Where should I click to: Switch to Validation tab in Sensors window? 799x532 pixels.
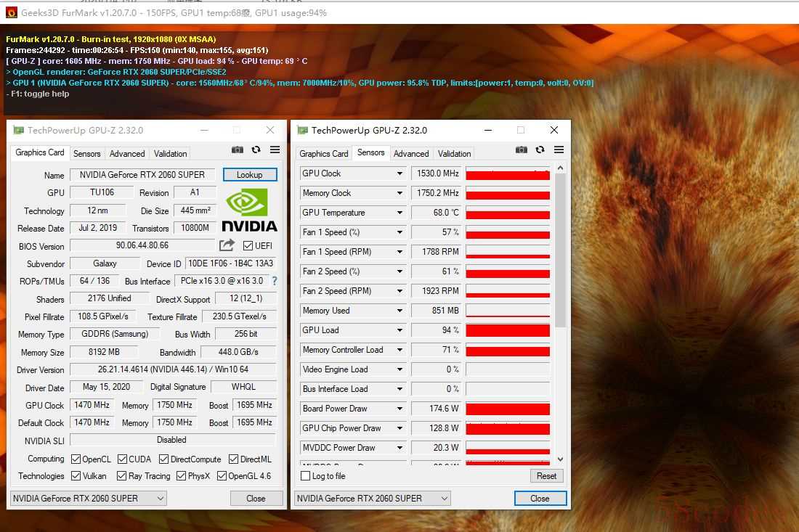[x=454, y=154]
